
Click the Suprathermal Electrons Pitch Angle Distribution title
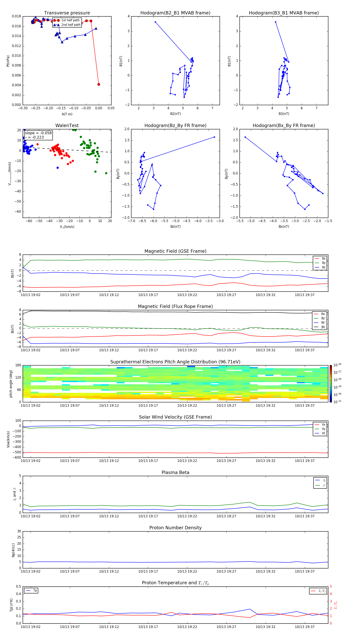pos(175,362)
